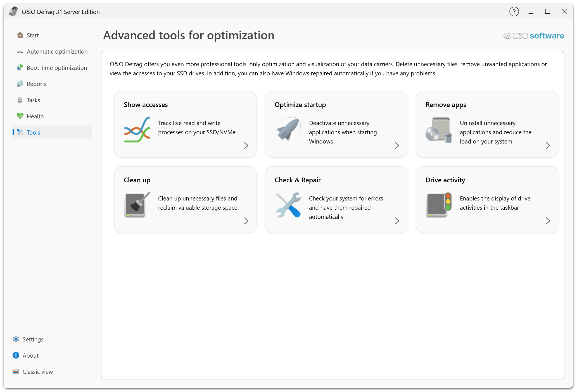Open Boot-time optimization section

[x=52, y=68]
